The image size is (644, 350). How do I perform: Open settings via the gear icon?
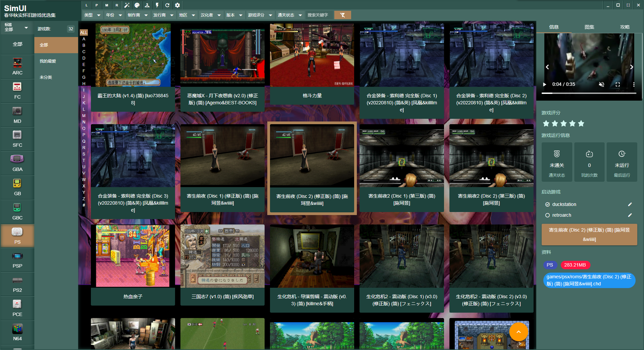pyautogui.click(x=177, y=5)
